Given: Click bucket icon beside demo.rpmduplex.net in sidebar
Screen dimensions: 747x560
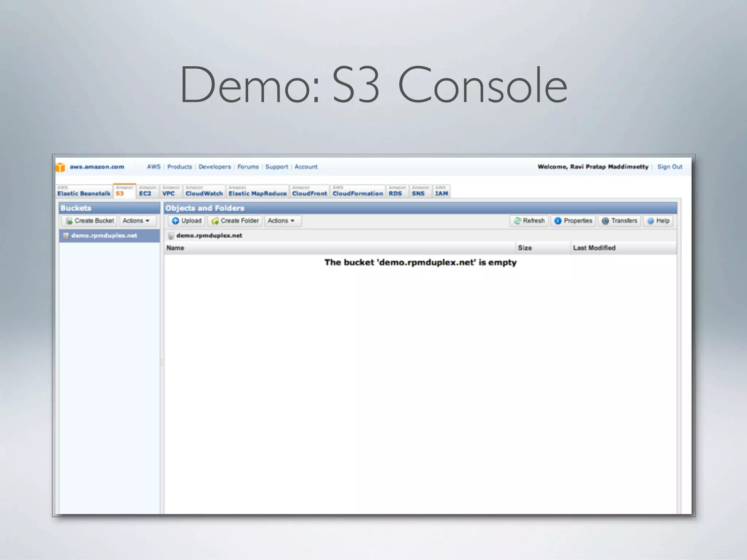Looking at the screenshot, I should click(66, 236).
